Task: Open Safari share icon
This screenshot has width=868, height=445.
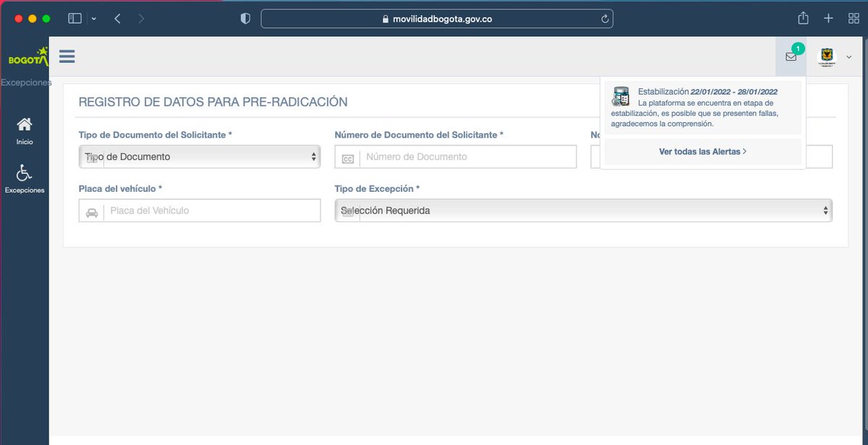Action: coord(803,18)
